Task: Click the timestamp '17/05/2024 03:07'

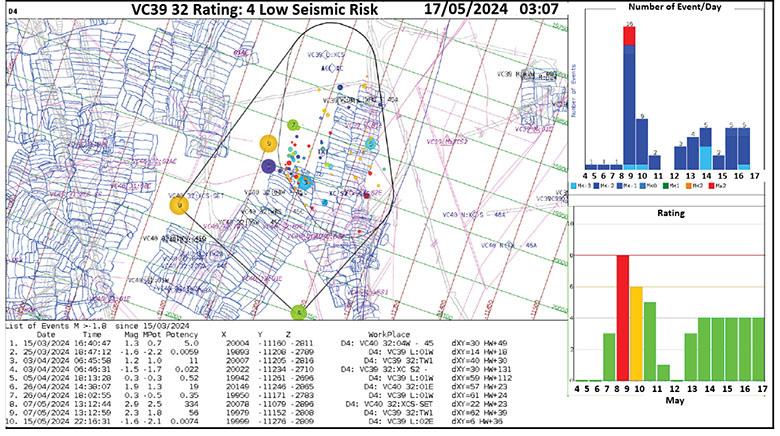Action: 491,9
